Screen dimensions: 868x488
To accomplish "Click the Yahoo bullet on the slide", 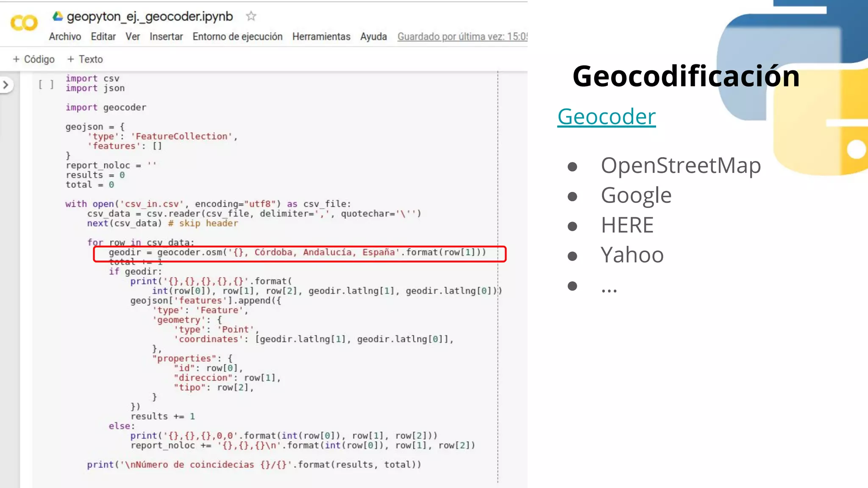I will pyautogui.click(x=632, y=255).
